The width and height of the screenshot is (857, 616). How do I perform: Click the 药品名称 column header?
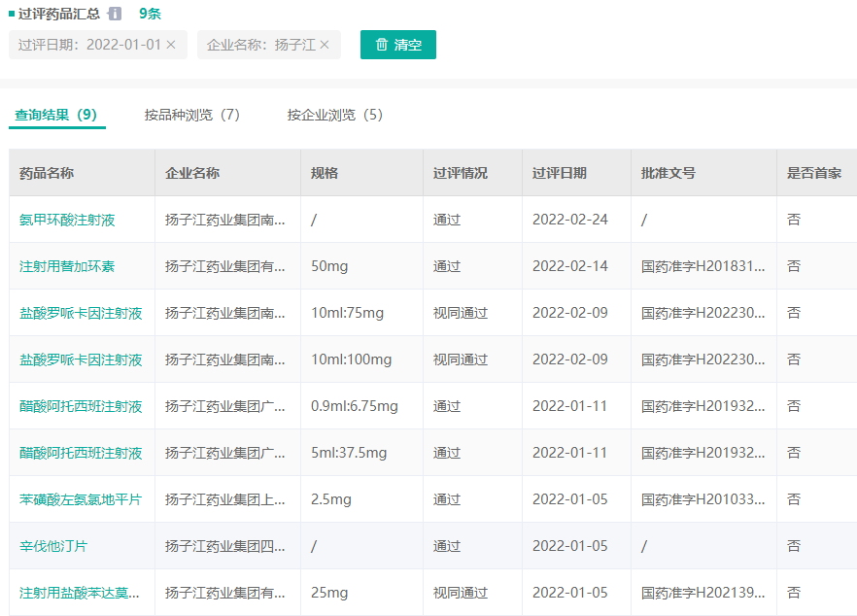pyautogui.click(x=47, y=173)
